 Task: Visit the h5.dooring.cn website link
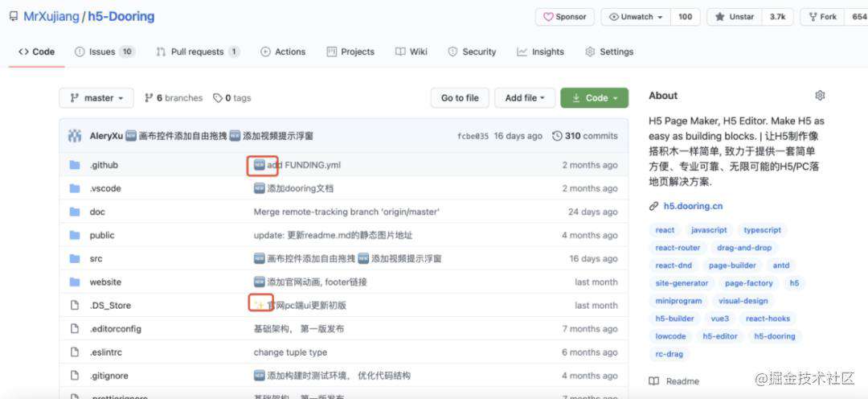pyautogui.click(x=693, y=206)
